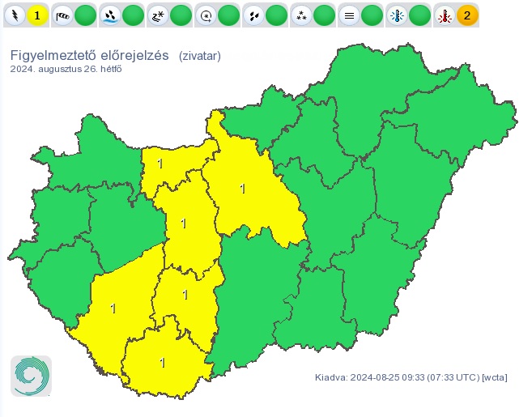This screenshot has width=532, height=417.
Task: Click the meteorological service swirl logo
Action: (x=31, y=376)
